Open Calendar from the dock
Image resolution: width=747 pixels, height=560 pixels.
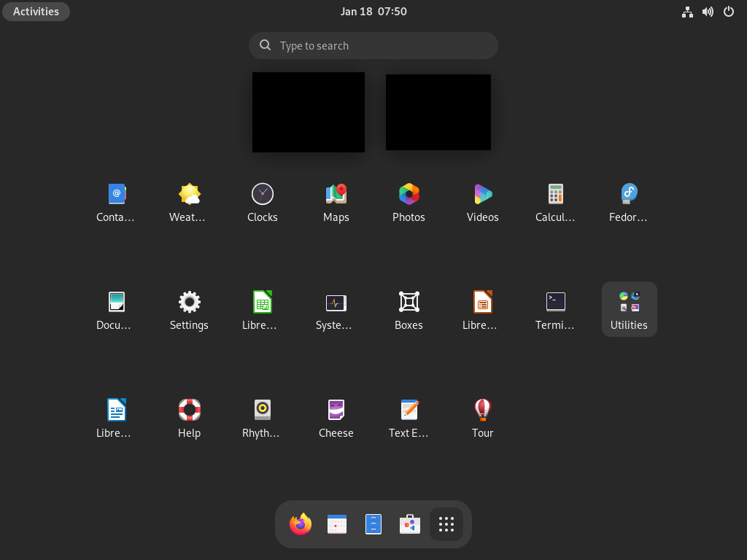pos(337,524)
